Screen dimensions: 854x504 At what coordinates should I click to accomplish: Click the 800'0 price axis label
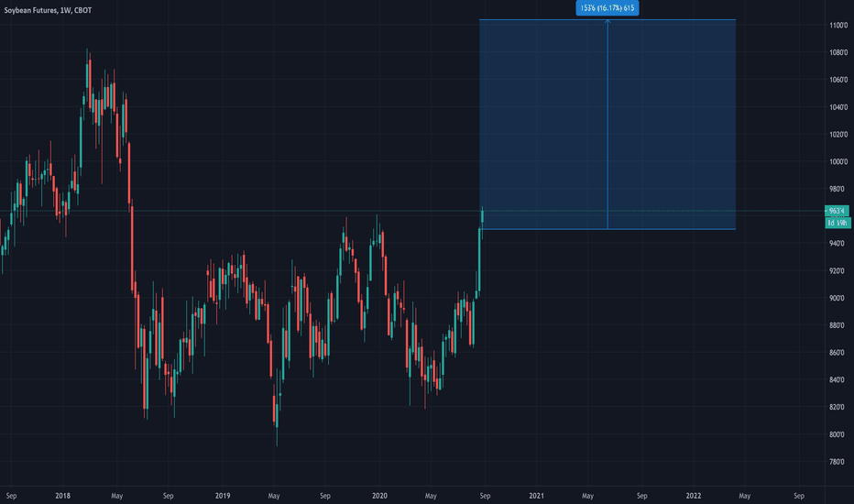[x=838, y=434]
